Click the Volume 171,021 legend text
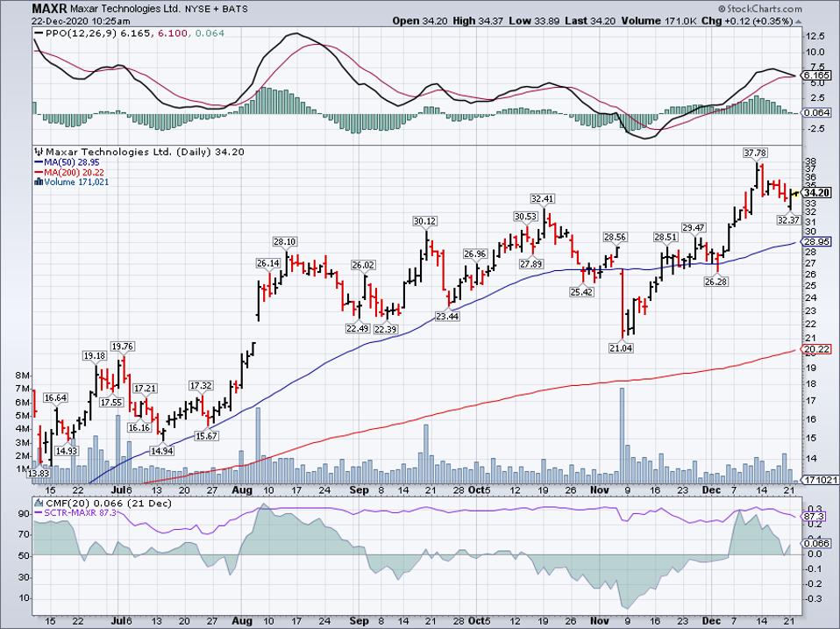 click(x=76, y=182)
